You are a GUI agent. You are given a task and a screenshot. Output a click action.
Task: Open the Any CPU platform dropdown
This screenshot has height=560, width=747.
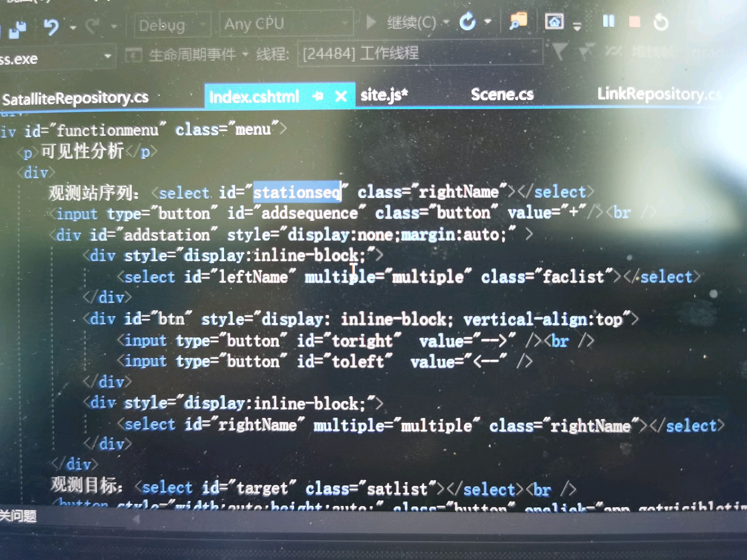[x=286, y=24]
